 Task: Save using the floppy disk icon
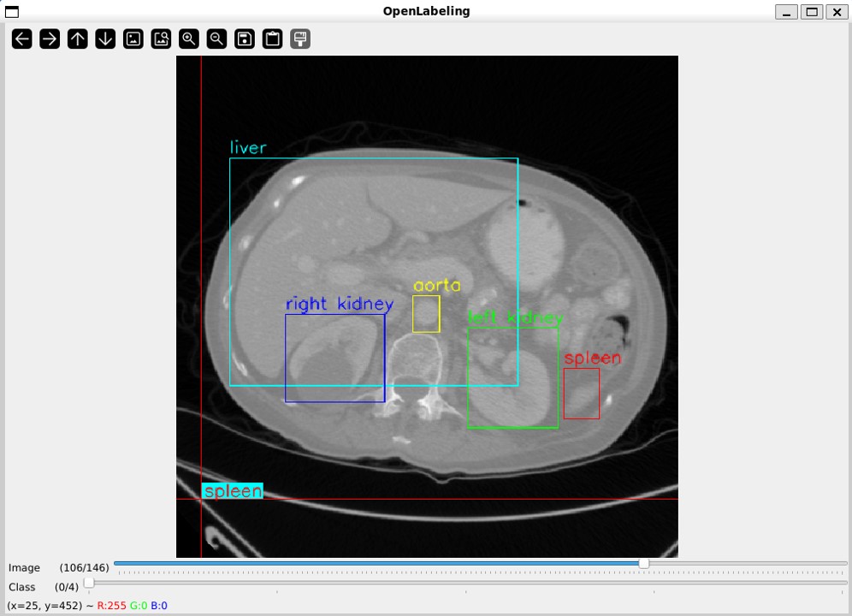(245, 38)
